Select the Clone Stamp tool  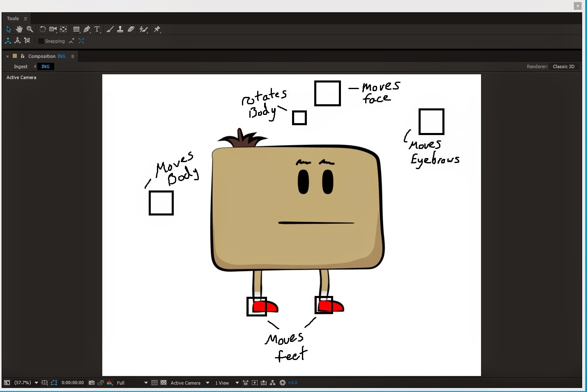pos(120,29)
